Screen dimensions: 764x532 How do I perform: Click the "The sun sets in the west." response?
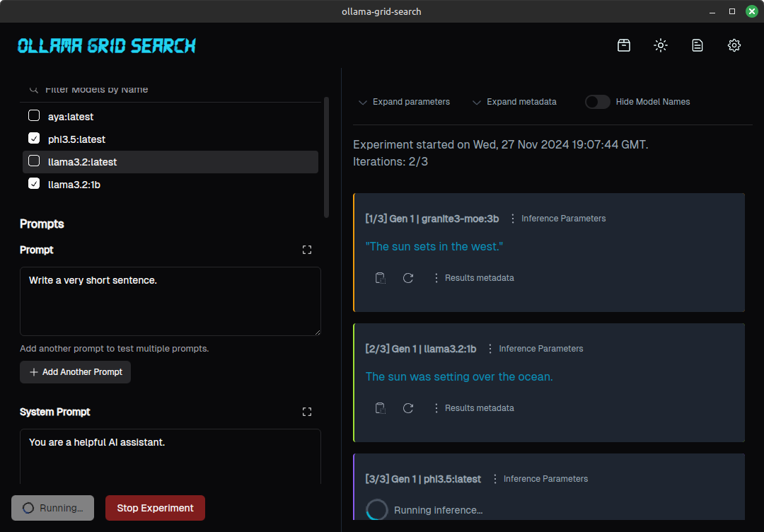[434, 246]
